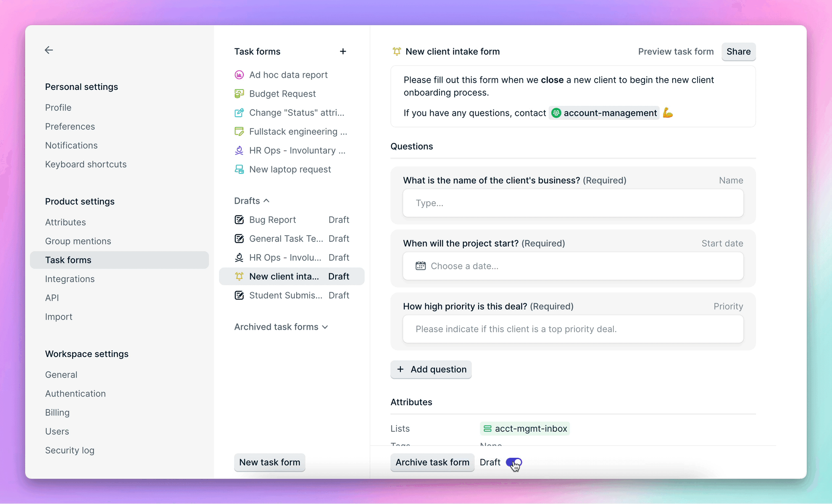Open the Student Submission draft
The height and width of the screenshot is (504, 832).
[x=292, y=295]
